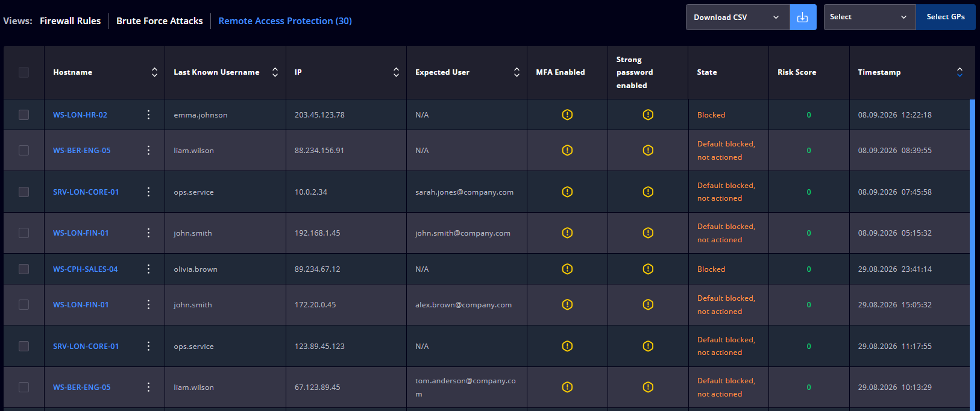Click the download CSV icon button
The width and height of the screenshot is (980, 411).
pyautogui.click(x=803, y=17)
